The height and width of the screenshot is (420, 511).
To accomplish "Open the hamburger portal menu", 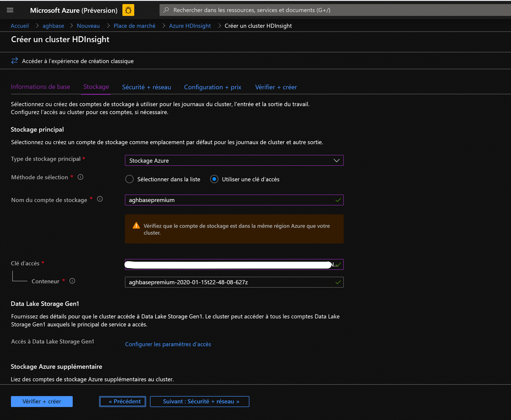I will [x=10, y=10].
